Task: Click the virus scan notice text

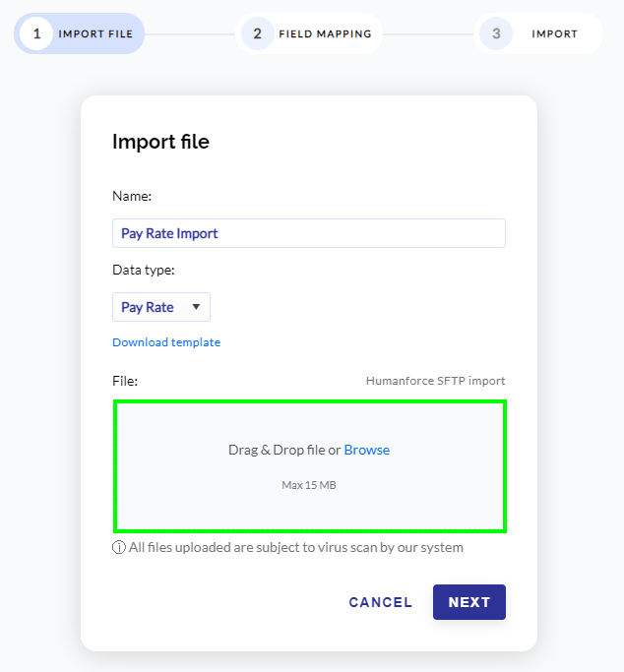Action: 296,547
